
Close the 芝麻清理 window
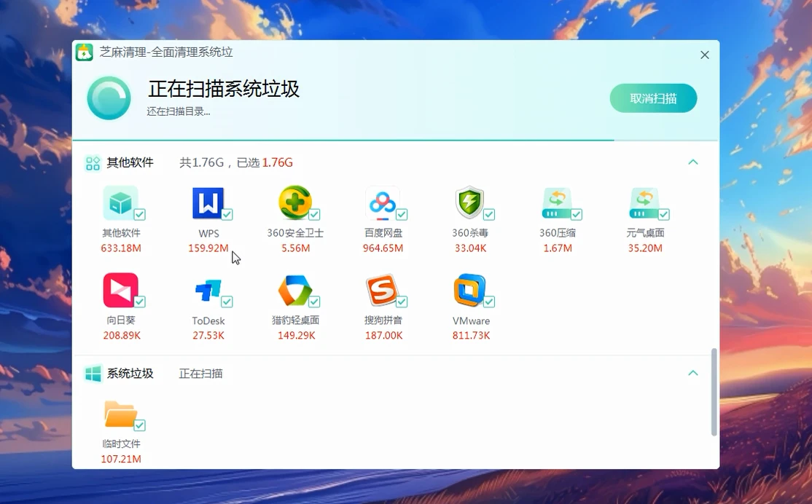704,55
